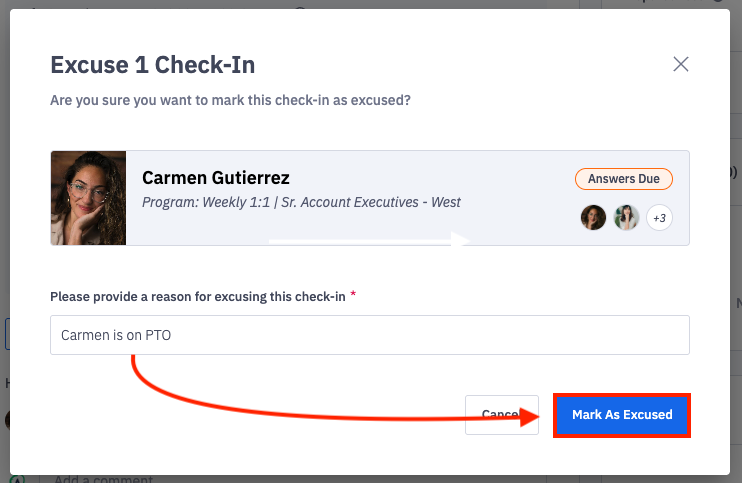This screenshot has height=483, width=742.
Task: Select the second small participant avatar
Action: [626, 217]
